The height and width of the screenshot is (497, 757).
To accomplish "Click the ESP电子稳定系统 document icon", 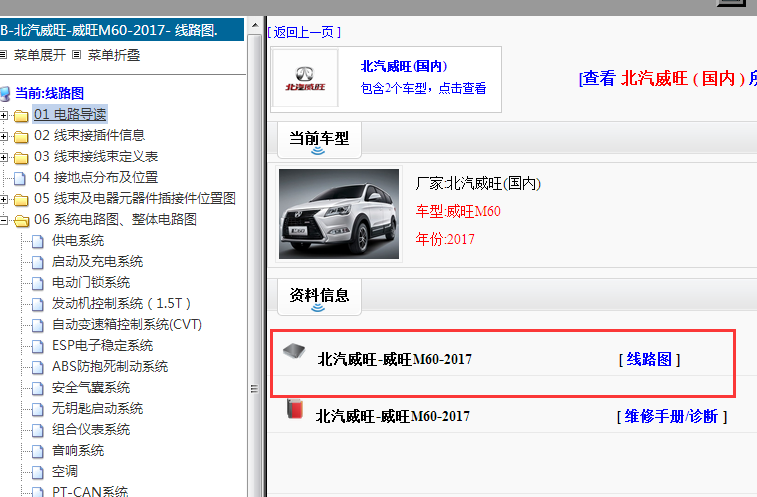I will tap(38, 346).
